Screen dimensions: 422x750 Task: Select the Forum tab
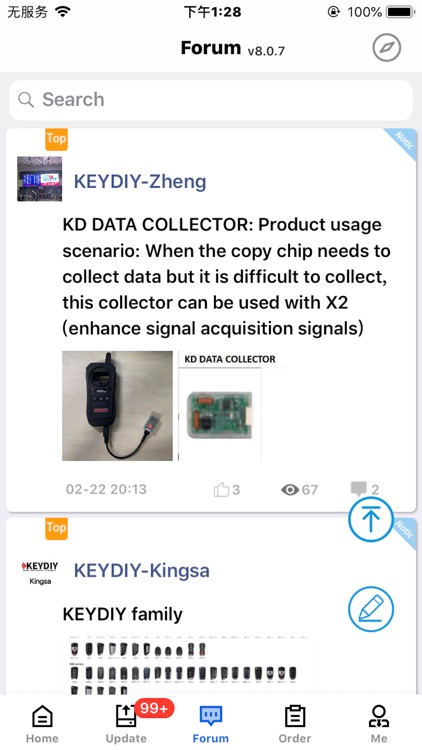(211, 724)
